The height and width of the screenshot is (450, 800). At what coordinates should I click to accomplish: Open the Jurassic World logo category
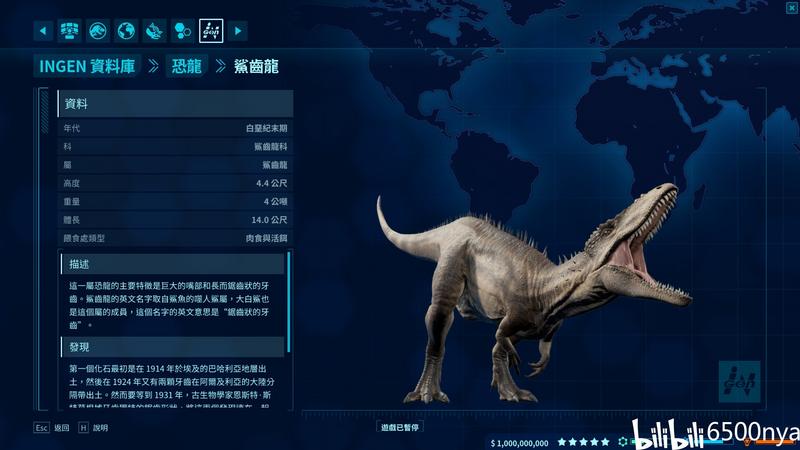click(x=97, y=31)
